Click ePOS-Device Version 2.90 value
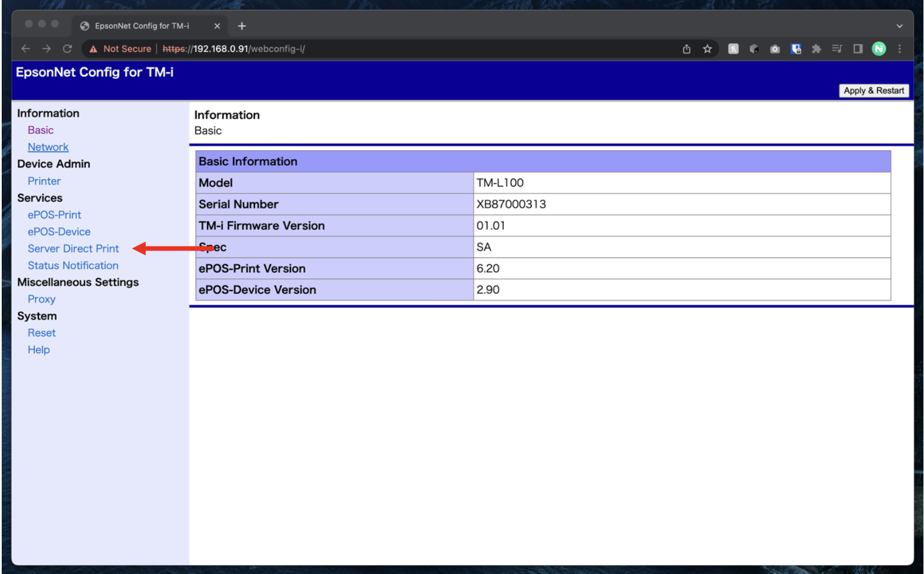 488,290
